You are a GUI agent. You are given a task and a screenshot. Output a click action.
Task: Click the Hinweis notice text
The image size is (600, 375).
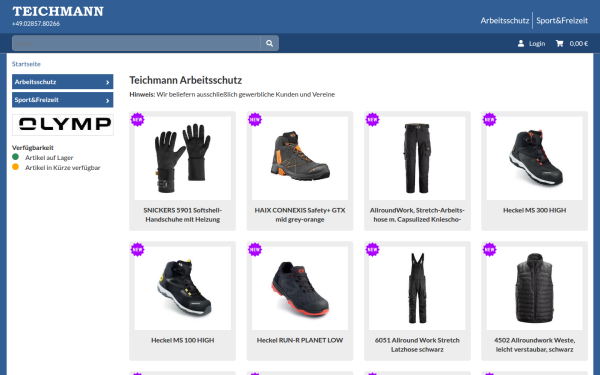pyautogui.click(x=232, y=95)
